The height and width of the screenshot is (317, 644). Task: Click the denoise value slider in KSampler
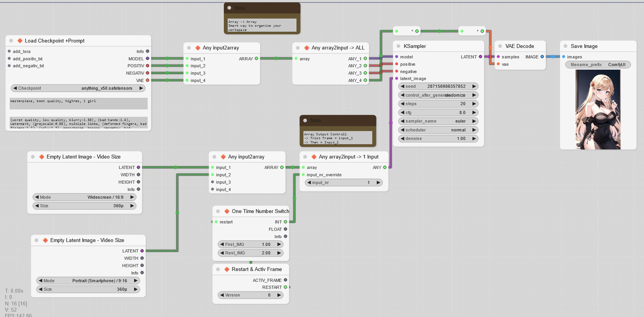(438, 138)
